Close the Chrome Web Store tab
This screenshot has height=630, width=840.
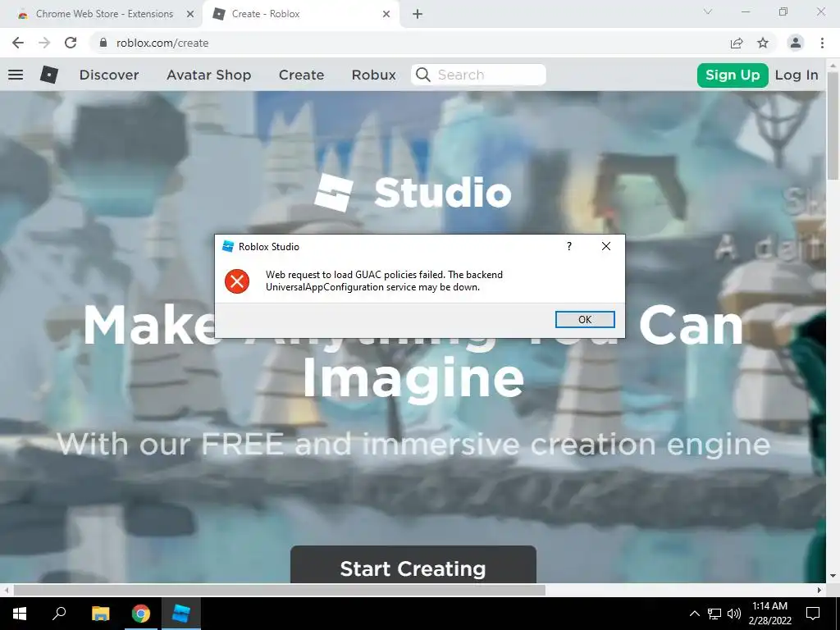point(190,14)
